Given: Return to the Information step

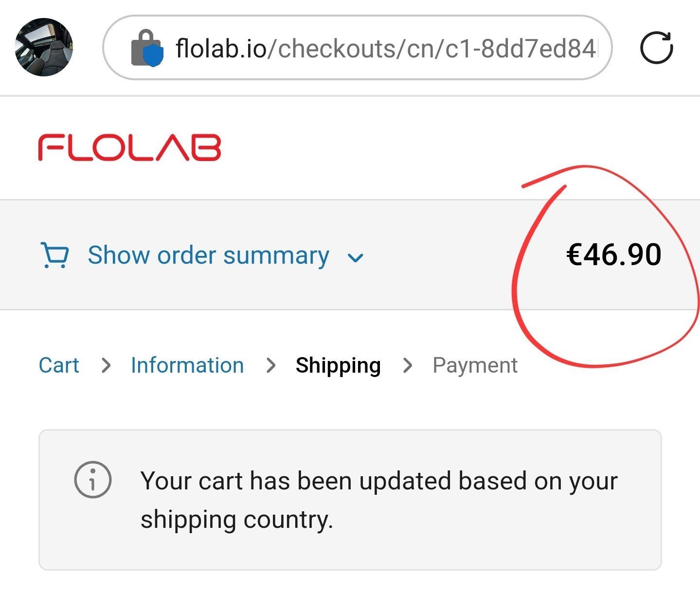Looking at the screenshot, I should [x=187, y=365].
